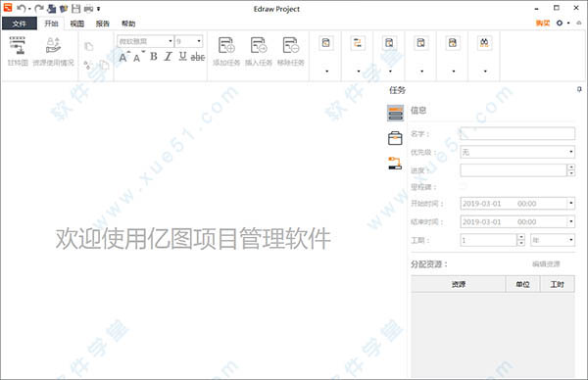The width and height of the screenshot is (588, 380).
Task: Toggle underline formatting U
Action: coord(182,56)
